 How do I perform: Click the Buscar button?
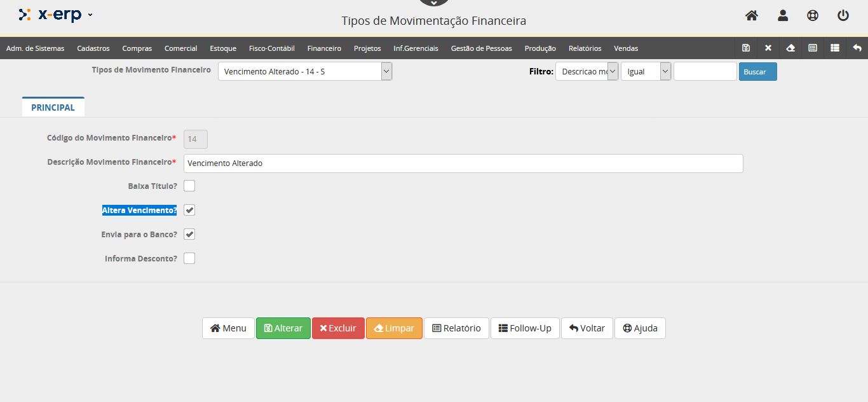pyautogui.click(x=757, y=71)
